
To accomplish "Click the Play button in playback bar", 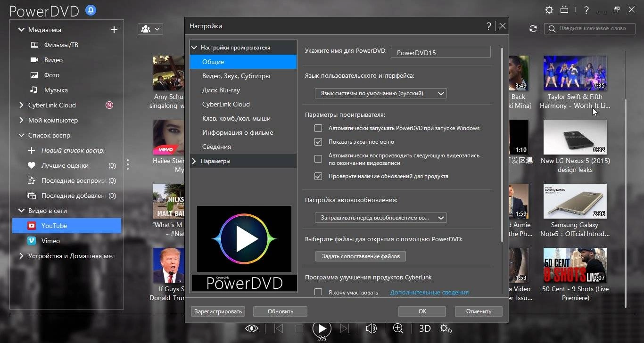I will [x=322, y=328].
